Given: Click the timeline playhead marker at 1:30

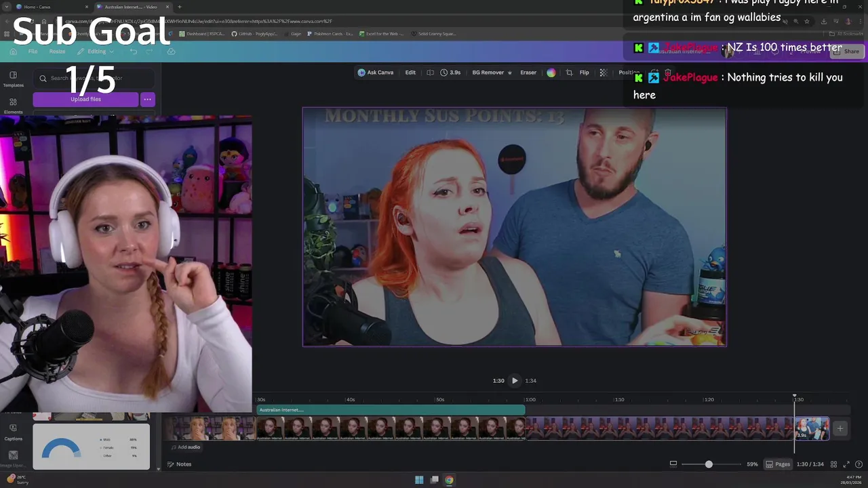Looking at the screenshot, I should (x=795, y=396).
